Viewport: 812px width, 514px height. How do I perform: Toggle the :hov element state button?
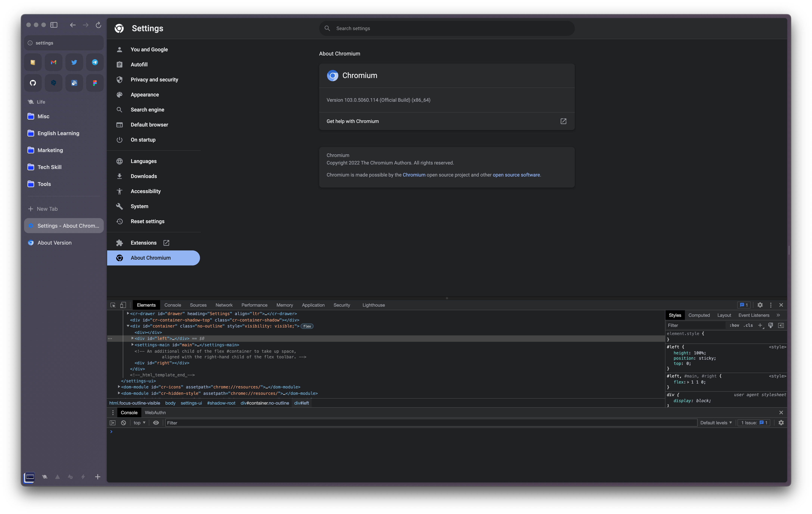734,325
